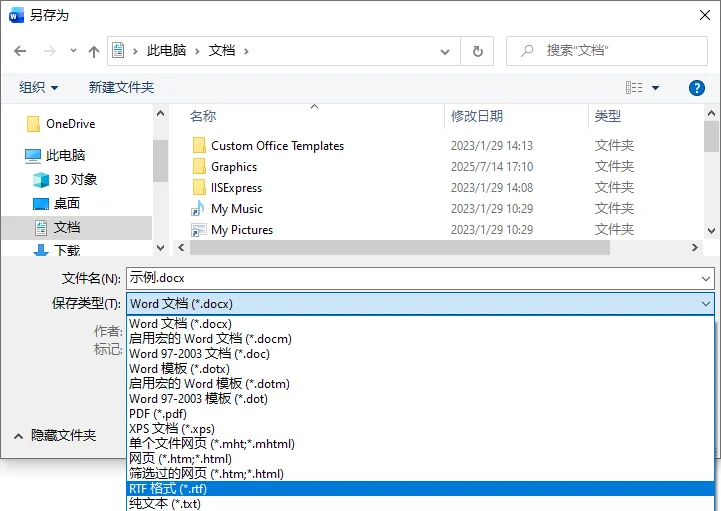The width and height of the screenshot is (721, 511).
Task: Select the My Music shortcut
Action: (237, 209)
